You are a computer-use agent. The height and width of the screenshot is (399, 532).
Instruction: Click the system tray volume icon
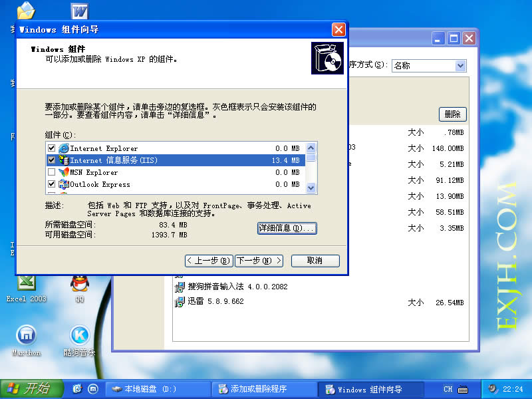[x=493, y=388]
